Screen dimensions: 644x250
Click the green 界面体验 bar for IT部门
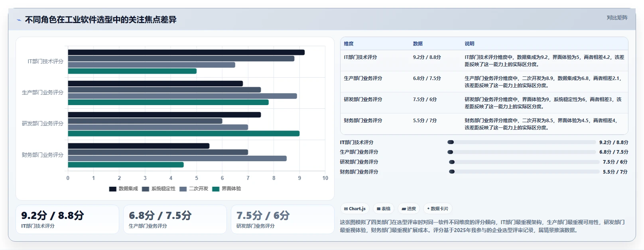tap(132, 71)
